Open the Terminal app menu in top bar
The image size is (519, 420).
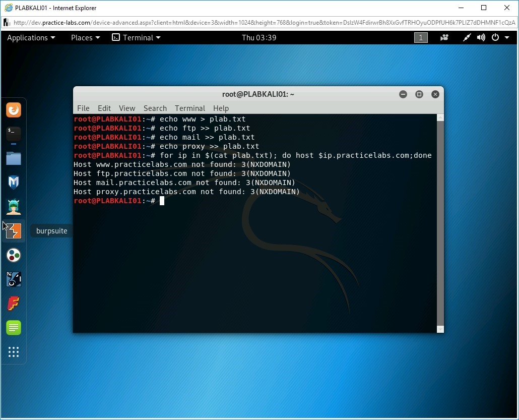[136, 38]
